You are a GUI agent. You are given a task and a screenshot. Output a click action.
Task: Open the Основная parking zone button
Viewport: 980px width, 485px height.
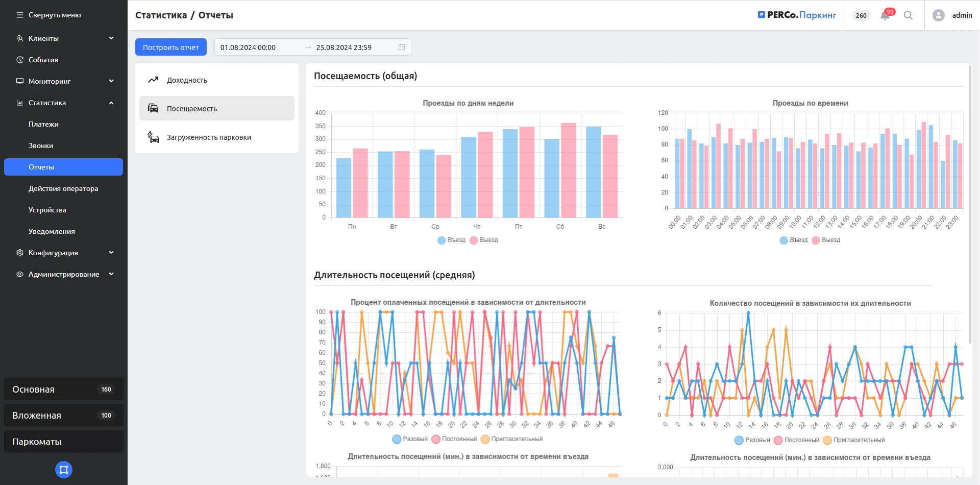coord(63,390)
